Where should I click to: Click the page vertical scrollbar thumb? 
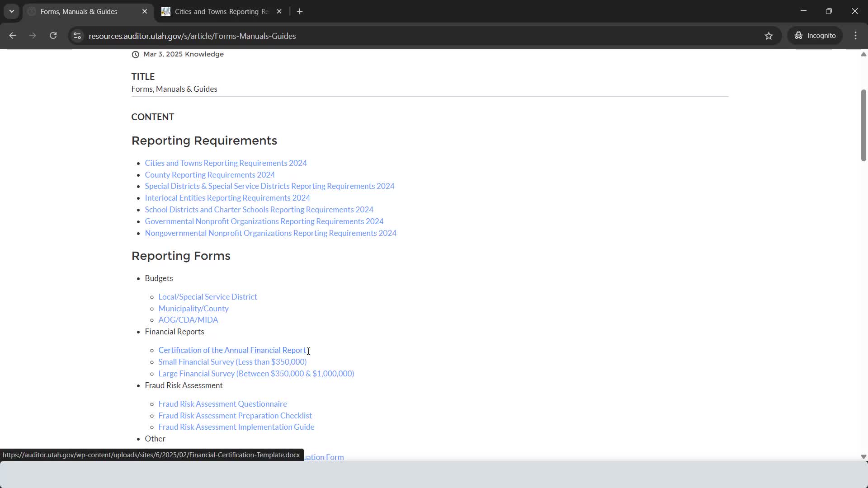pos(863,125)
